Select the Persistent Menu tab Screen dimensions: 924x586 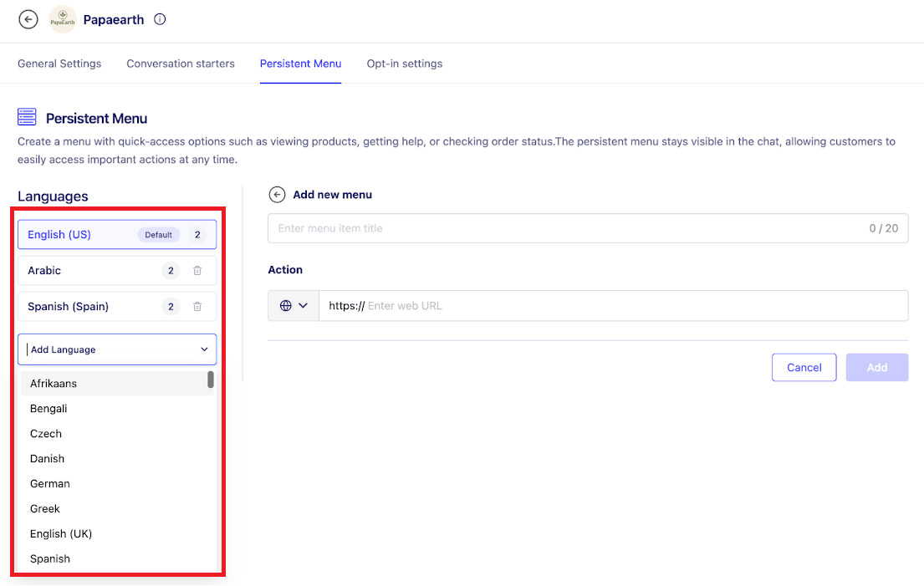tap(300, 64)
